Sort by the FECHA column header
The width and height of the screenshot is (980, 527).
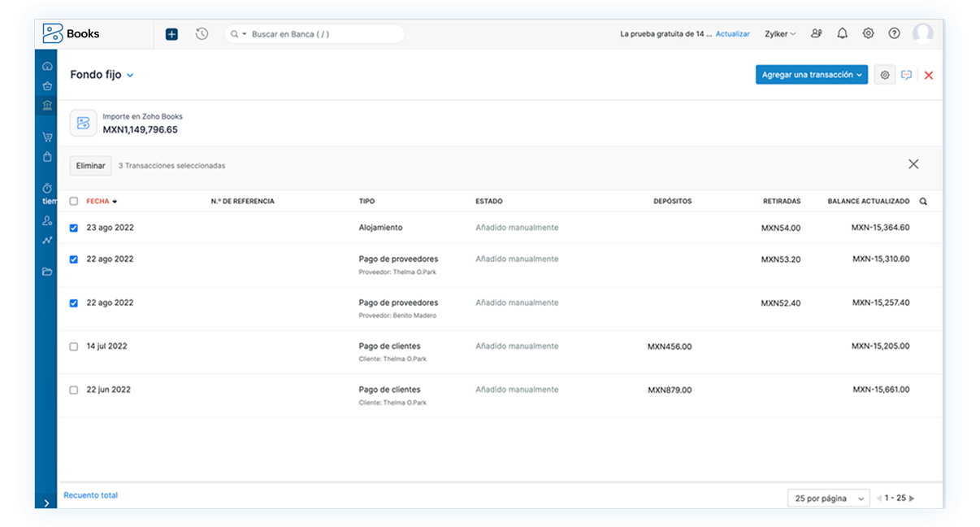[x=98, y=202]
